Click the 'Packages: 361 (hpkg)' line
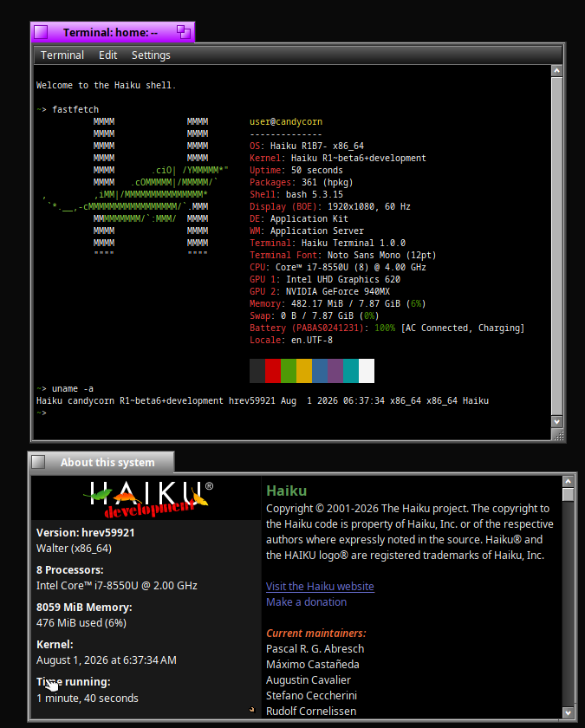The width and height of the screenshot is (585, 728). click(302, 183)
